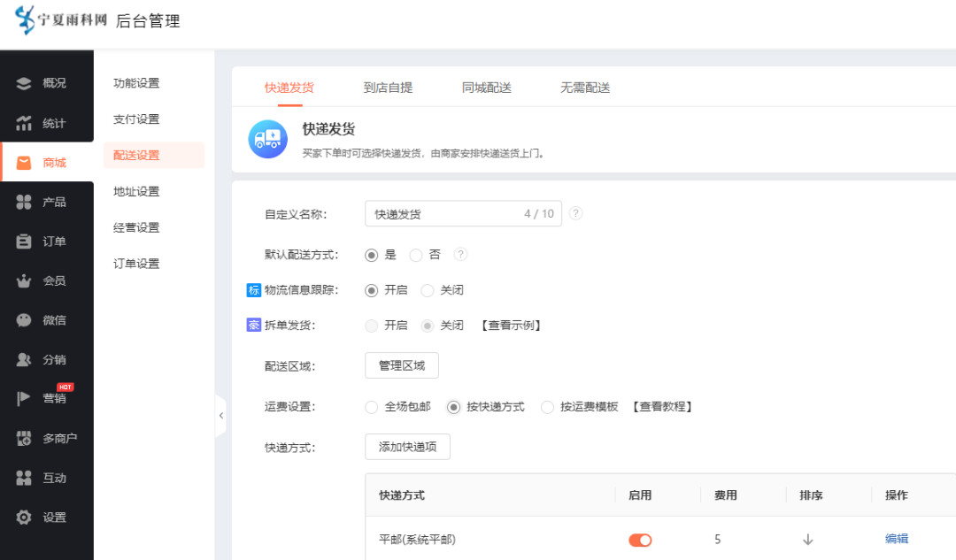The height and width of the screenshot is (560, 956).
Task: Choose 全场包邮 shipping fee option
Action: (x=371, y=407)
